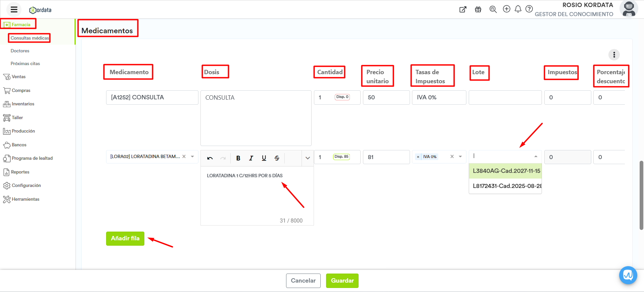This screenshot has height=292, width=644.
Task: Click the Guardar button
Action: [342, 281]
